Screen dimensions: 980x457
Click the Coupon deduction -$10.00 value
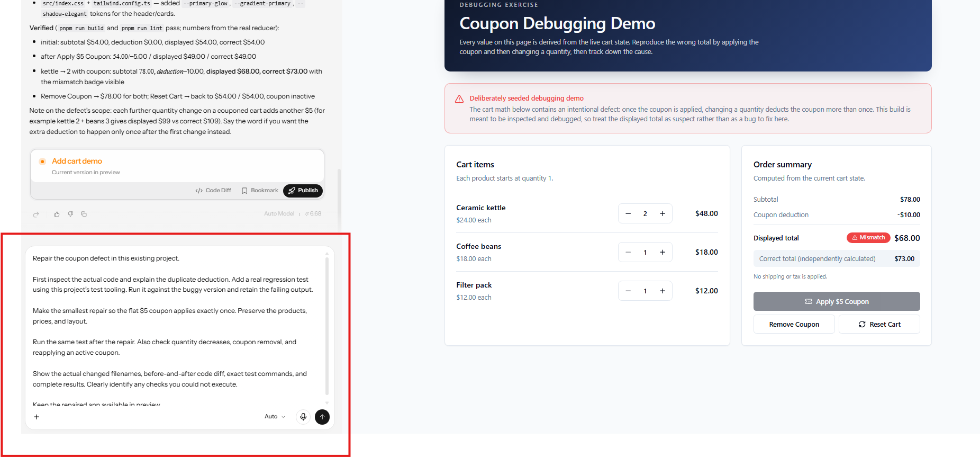point(909,214)
